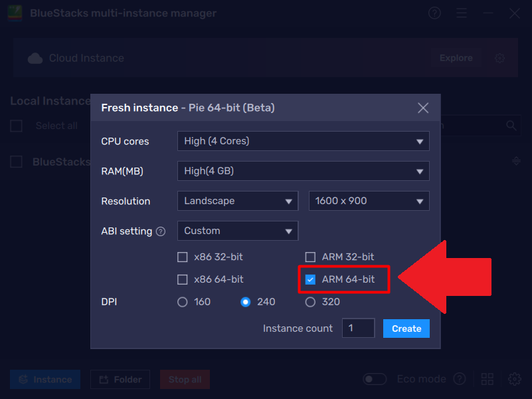532x399 pixels.
Task: Click the Local Instance heading
Action: coord(50,101)
